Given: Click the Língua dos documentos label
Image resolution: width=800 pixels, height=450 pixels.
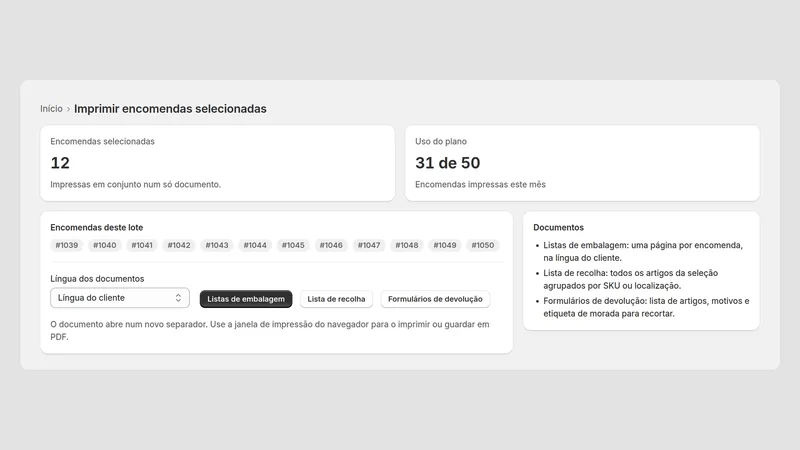Looking at the screenshot, I should click(97, 279).
